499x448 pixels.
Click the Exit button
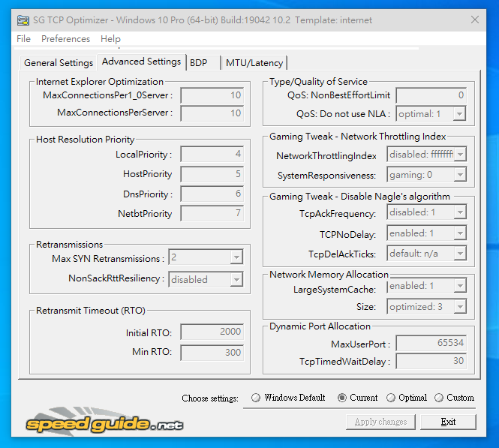448,422
